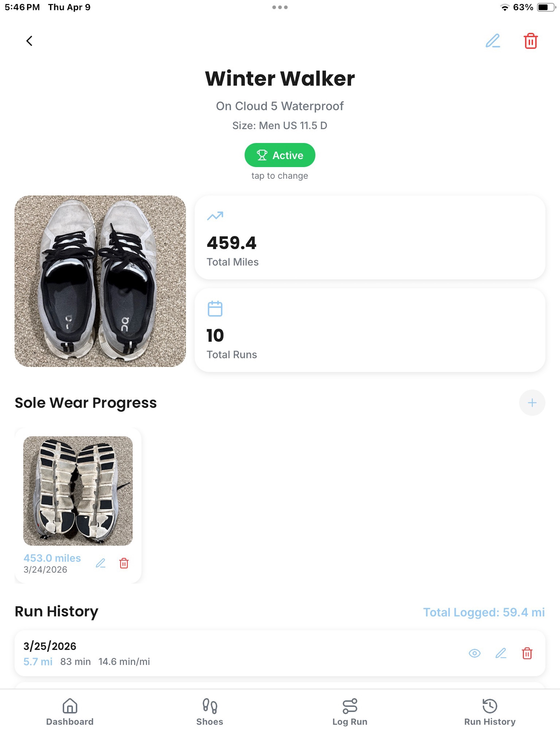This screenshot has height=747, width=560.
Task: Tap the 10 Total Runs card
Action: point(370,330)
